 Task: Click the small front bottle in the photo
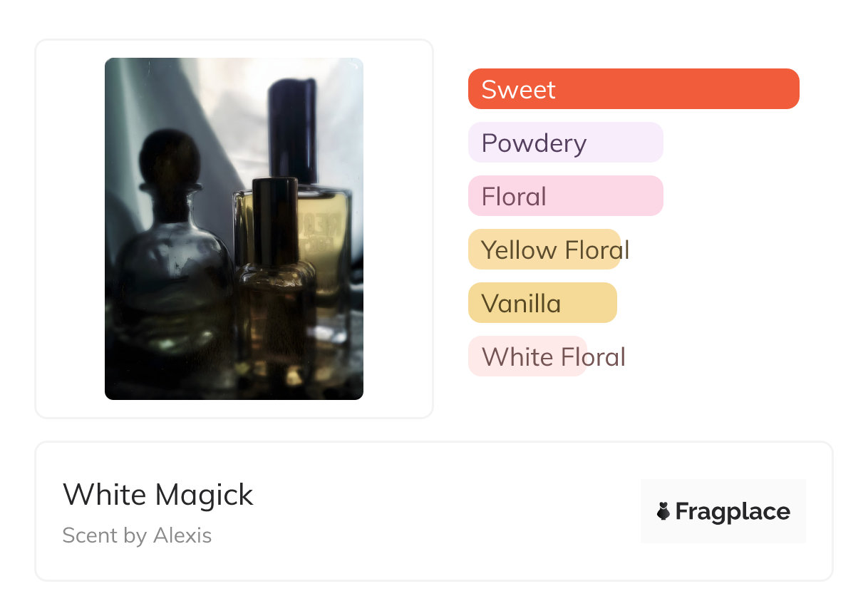click(x=277, y=285)
